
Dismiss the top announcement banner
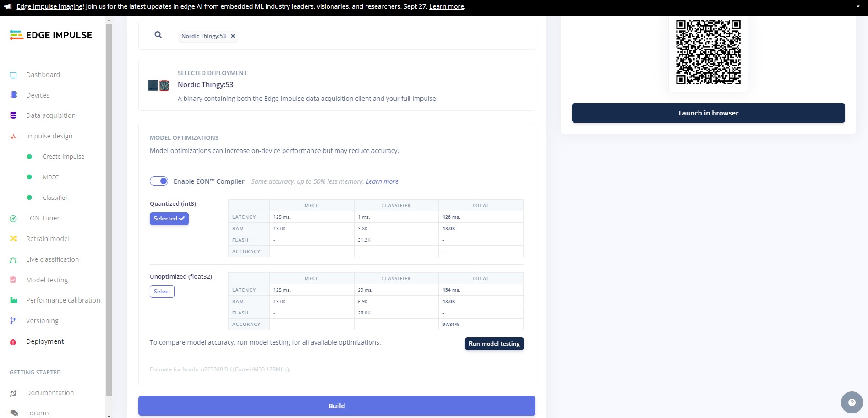coord(858,6)
